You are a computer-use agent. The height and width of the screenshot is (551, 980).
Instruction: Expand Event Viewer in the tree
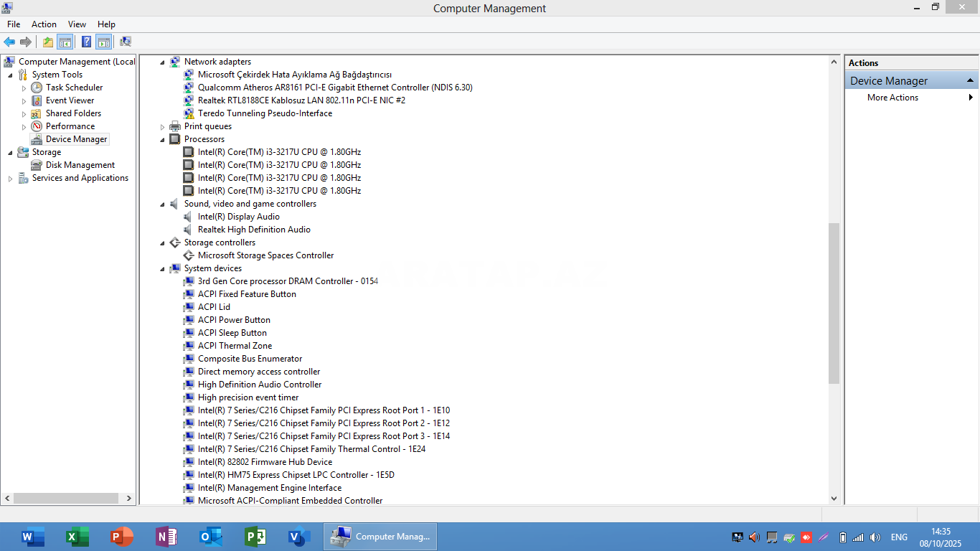pos(24,101)
